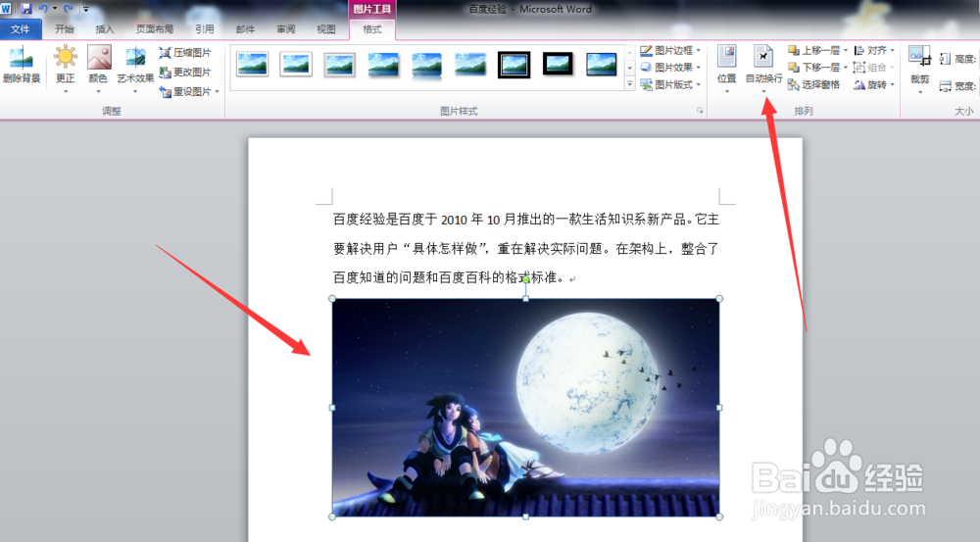Switch to the 视图 (View) tab
Image resolution: width=980 pixels, height=542 pixels.
326,29
